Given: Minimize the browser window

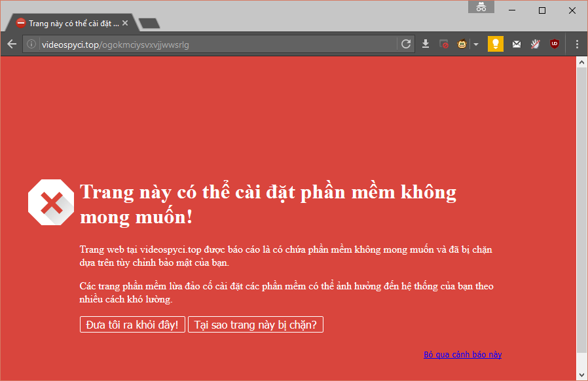Looking at the screenshot, I should [x=512, y=10].
